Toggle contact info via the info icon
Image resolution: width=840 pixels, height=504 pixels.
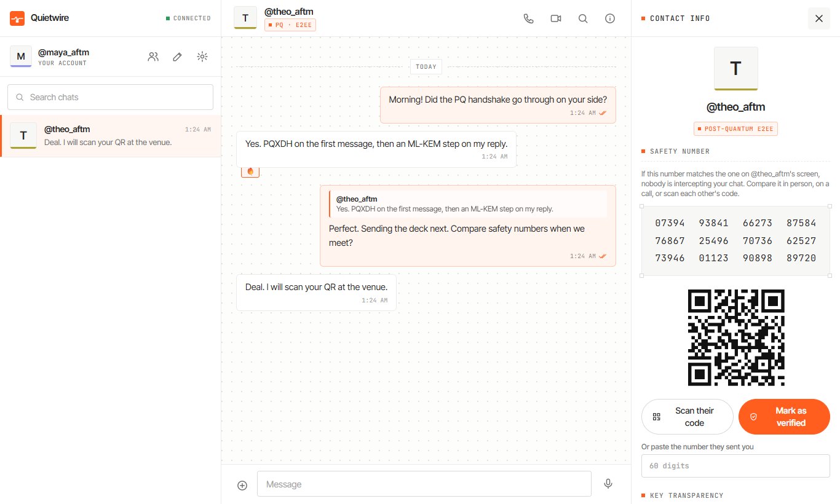(610, 18)
